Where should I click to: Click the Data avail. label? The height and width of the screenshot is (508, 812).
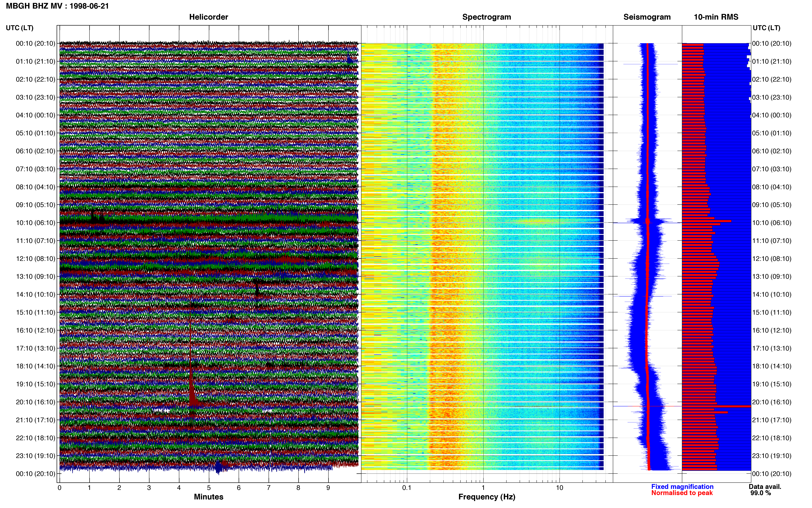765,486
